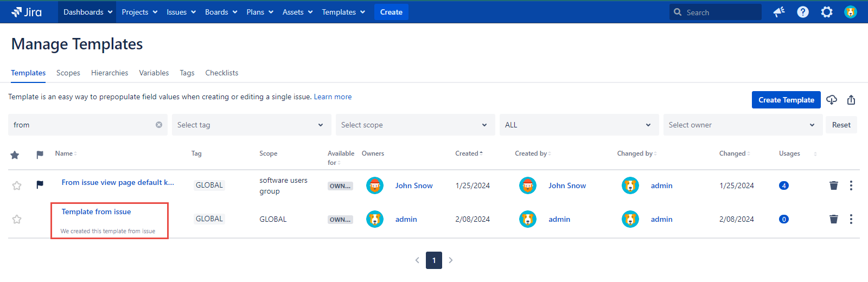Click the Create Template button
Viewport: 868px width, 282px height.
point(786,100)
